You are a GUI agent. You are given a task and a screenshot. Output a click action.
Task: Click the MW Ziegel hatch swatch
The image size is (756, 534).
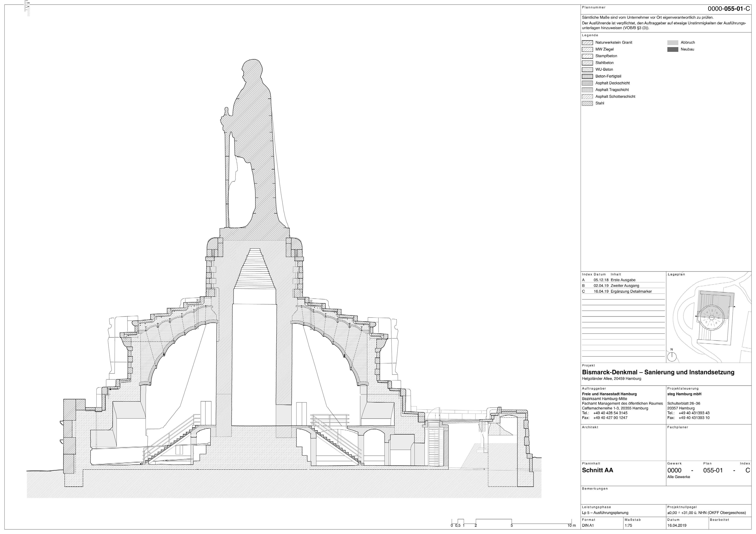click(x=587, y=49)
